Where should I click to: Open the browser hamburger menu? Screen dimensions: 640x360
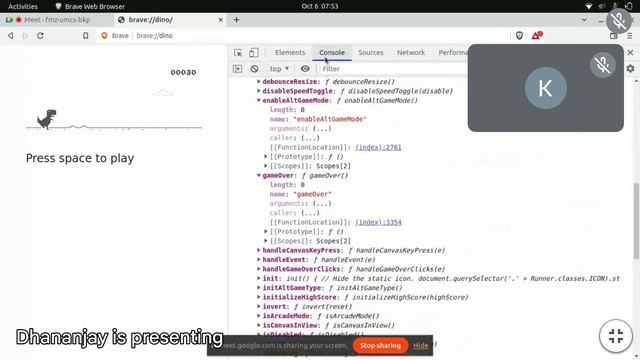(630, 36)
